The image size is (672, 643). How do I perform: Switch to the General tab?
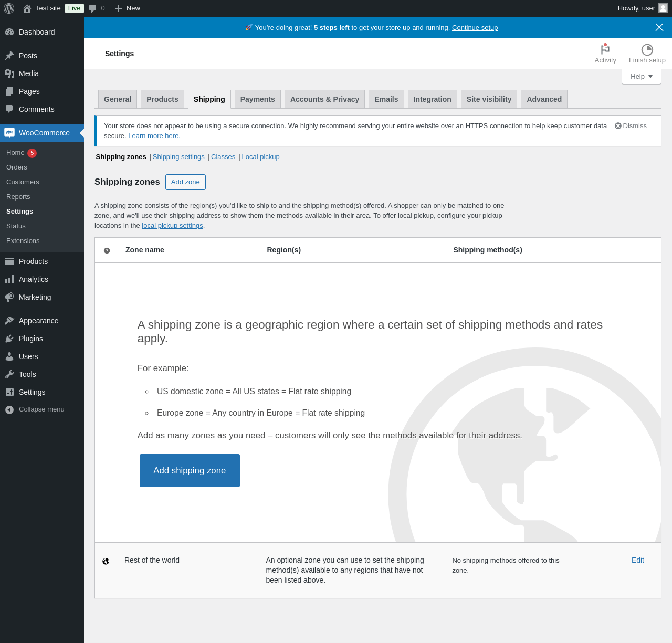pos(118,99)
